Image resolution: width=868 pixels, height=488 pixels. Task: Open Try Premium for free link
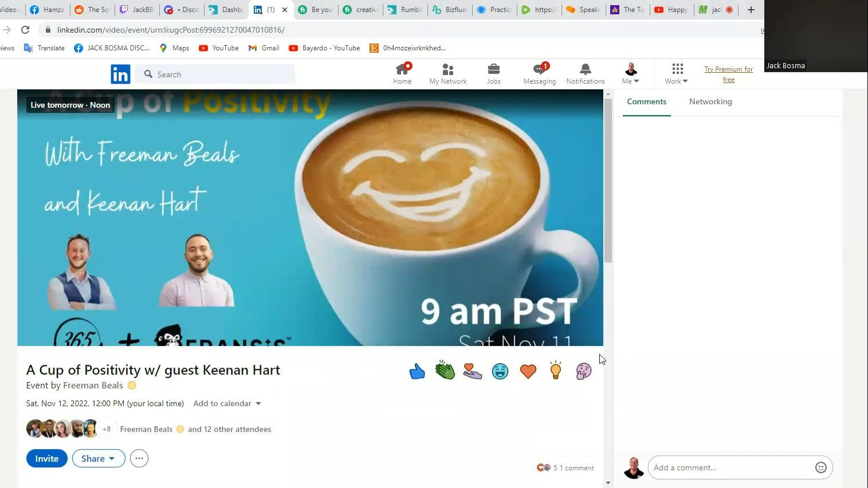[x=728, y=74]
